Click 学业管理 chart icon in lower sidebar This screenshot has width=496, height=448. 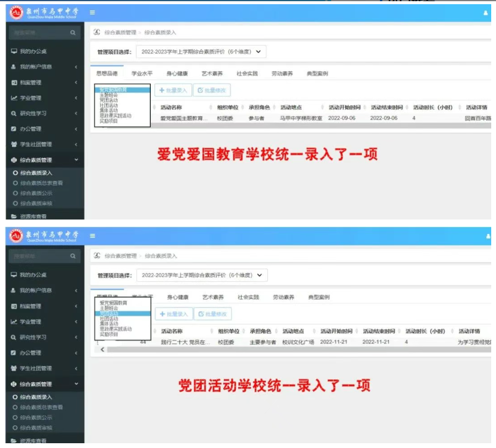coord(14,322)
